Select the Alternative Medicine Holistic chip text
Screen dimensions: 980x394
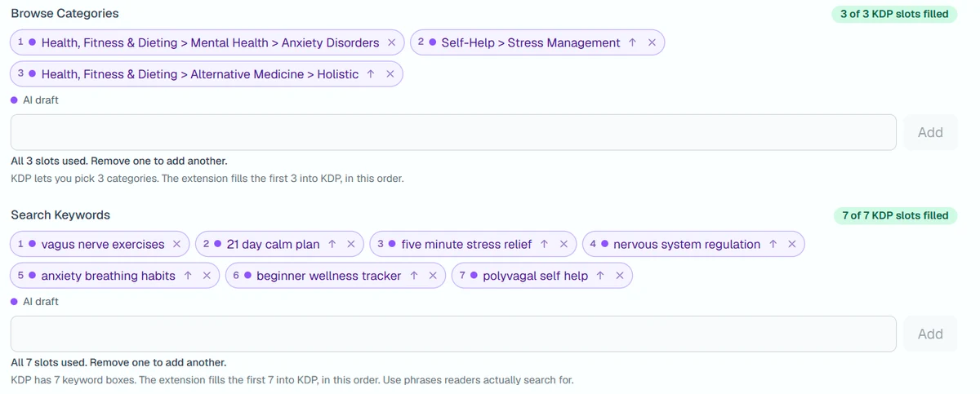click(199, 74)
